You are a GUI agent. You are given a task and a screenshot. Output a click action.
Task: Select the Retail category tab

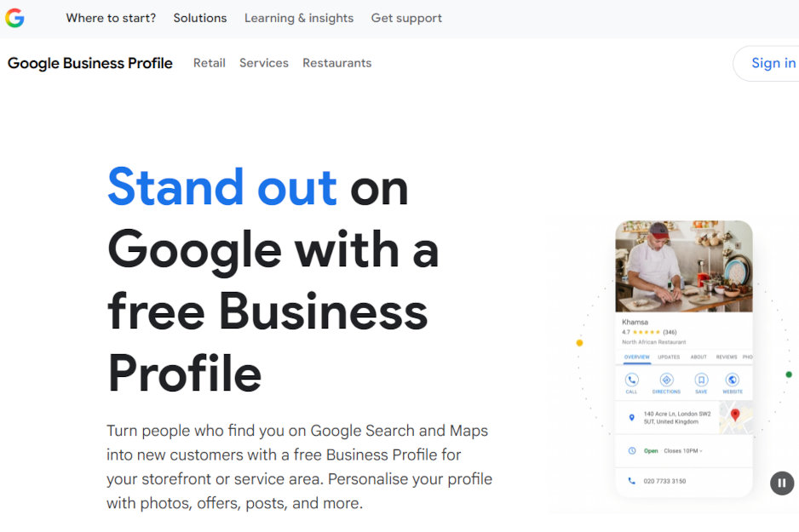pos(209,63)
